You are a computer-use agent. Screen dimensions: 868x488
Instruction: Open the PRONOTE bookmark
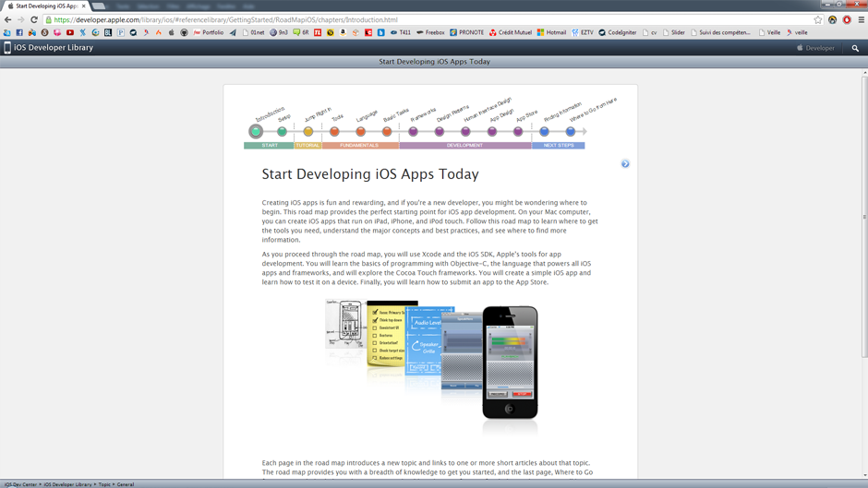coord(466,32)
